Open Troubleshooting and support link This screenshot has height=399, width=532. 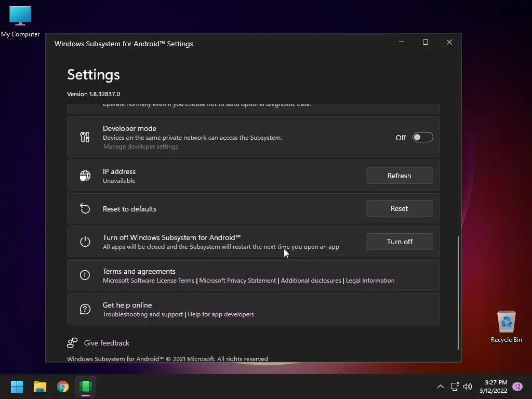[143, 314]
